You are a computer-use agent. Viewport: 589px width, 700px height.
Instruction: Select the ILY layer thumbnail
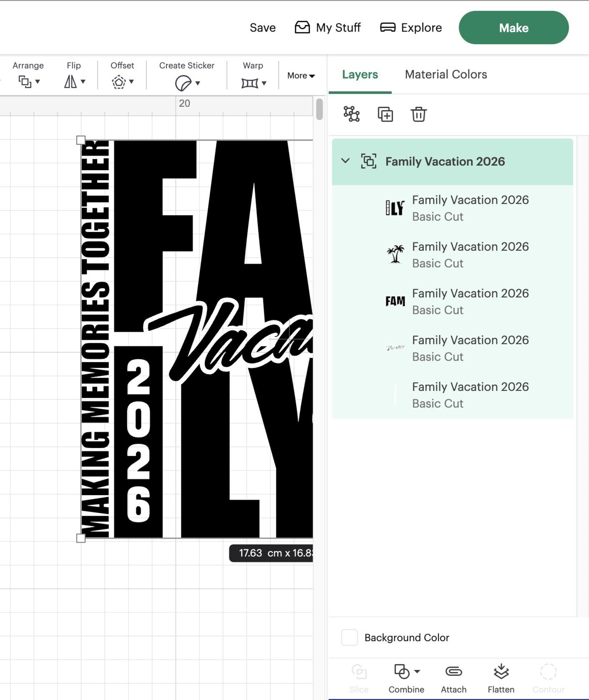click(x=395, y=208)
